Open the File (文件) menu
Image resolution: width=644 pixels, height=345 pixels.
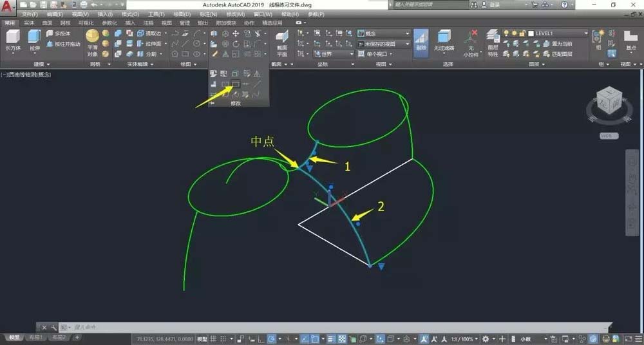[29, 14]
